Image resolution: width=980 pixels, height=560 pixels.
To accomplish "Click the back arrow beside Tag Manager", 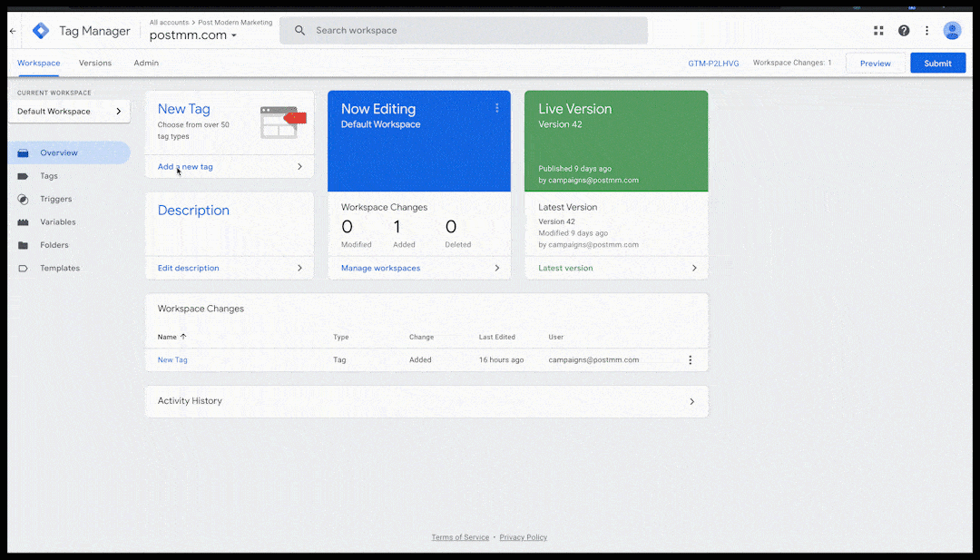I will [x=13, y=31].
